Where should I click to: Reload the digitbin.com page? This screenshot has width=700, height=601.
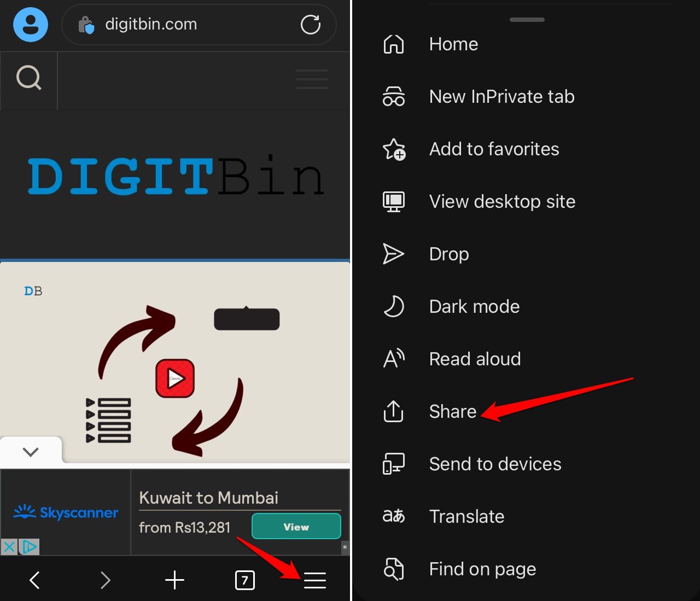coord(311,25)
